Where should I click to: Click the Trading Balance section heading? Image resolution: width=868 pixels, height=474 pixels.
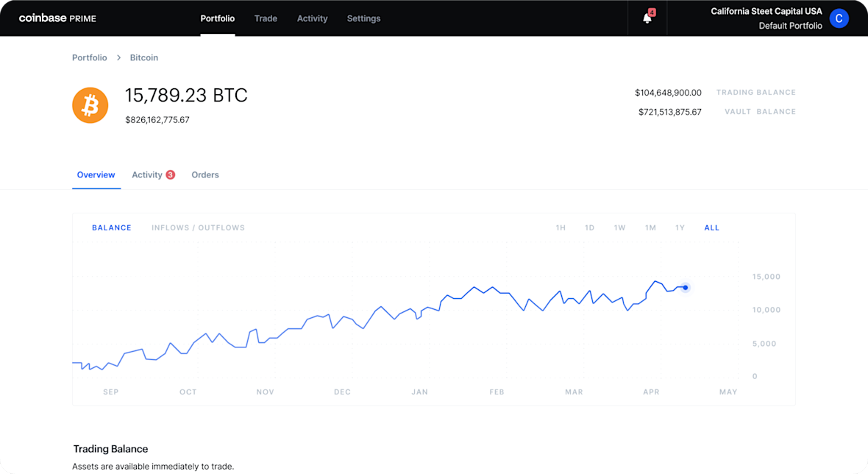point(111,449)
